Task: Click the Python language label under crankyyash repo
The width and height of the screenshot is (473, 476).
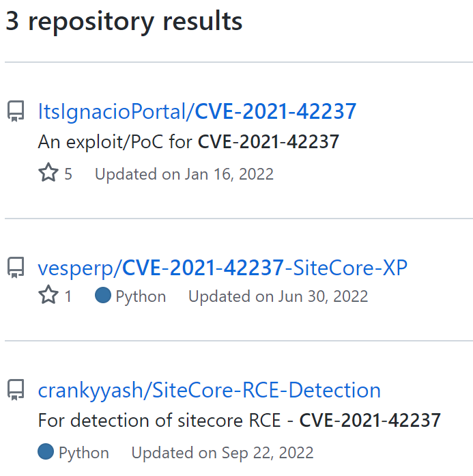Action: 84,453
